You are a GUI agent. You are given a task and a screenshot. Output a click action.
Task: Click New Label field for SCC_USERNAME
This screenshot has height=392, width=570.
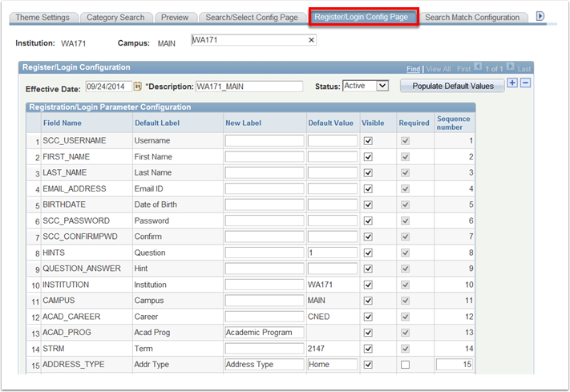pos(265,141)
